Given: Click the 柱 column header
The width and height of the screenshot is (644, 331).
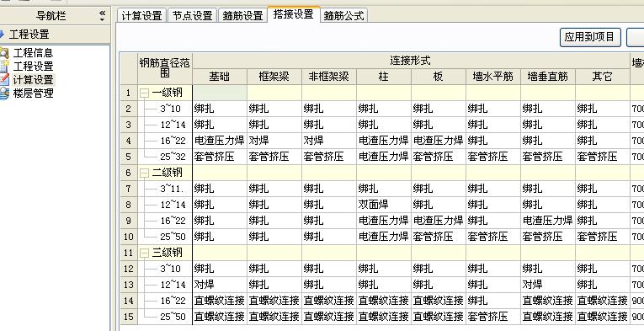Looking at the screenshot, I should point(384,77).
